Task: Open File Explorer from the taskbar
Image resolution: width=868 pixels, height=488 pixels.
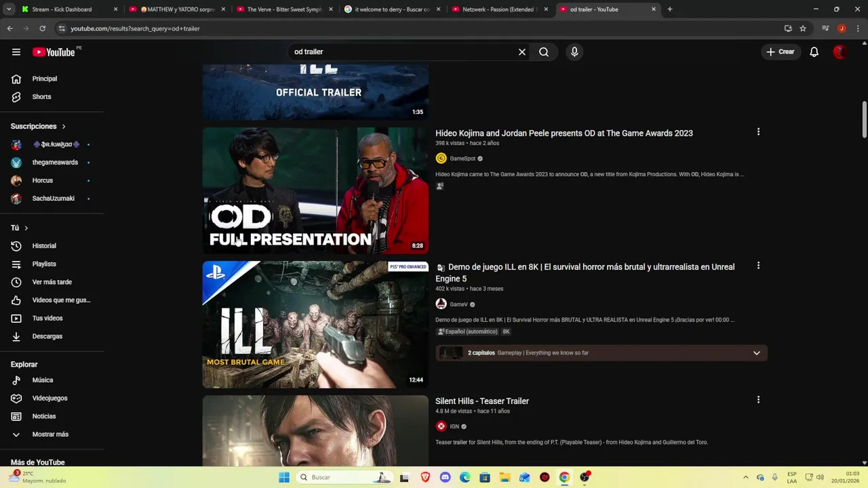Action: [505, 477]
